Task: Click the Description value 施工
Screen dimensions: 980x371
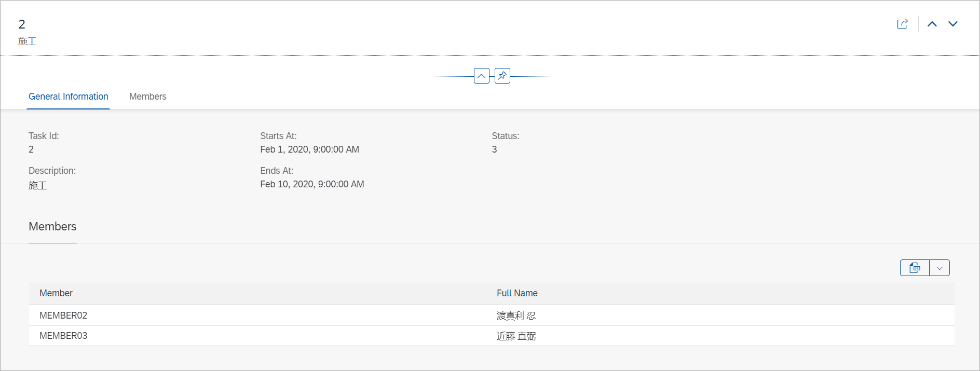Action: click(x=37, y=185)
